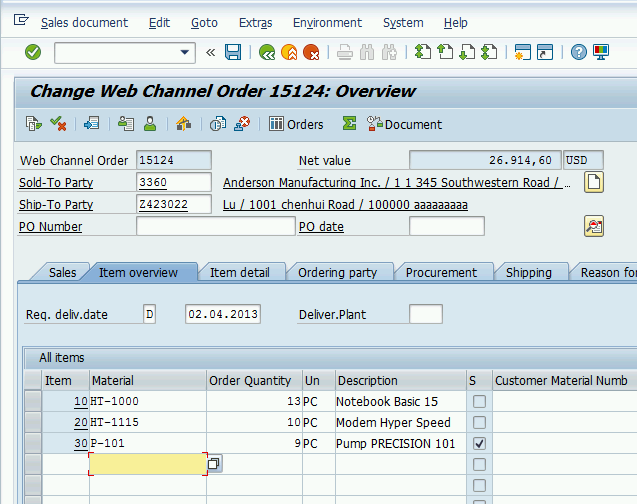The width and height of the screenshot is (637, 504).
Task: Go to next page icon
Action: pos(467,52)
